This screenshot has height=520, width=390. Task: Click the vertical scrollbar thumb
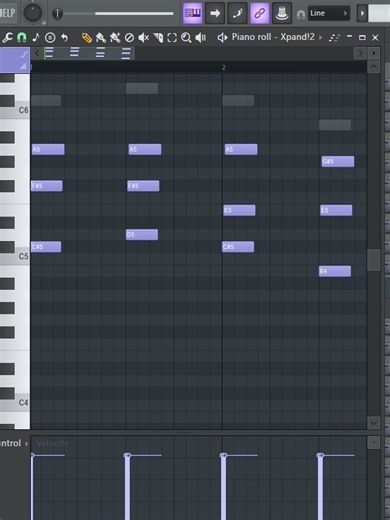pos(374,260)
